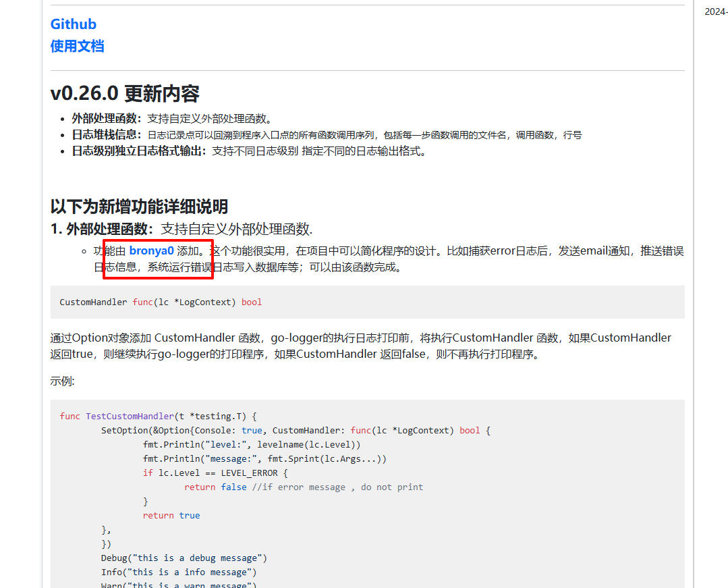Click the bold 外部处理函数 bullet item
Screen dimensions: 728x588
point(107,119)
